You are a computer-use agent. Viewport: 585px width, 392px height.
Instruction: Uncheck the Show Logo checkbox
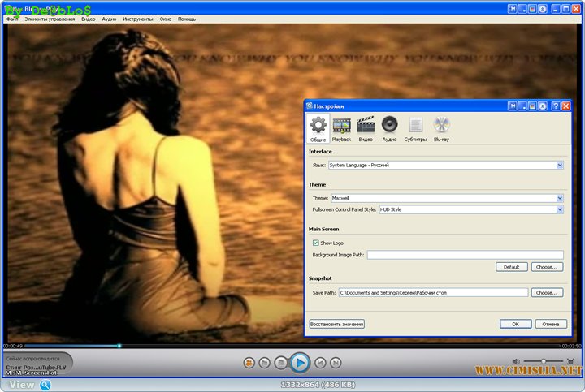point(316,243)
